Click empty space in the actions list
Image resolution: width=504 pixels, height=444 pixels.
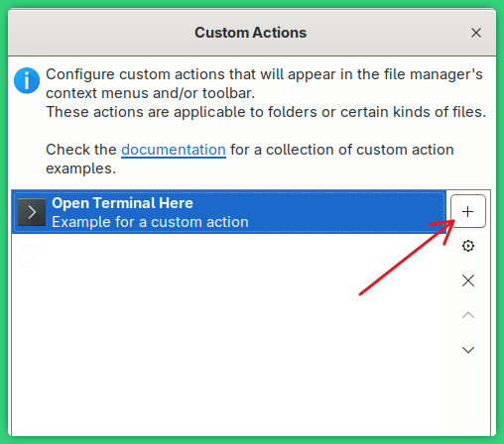tap(229, 334)
